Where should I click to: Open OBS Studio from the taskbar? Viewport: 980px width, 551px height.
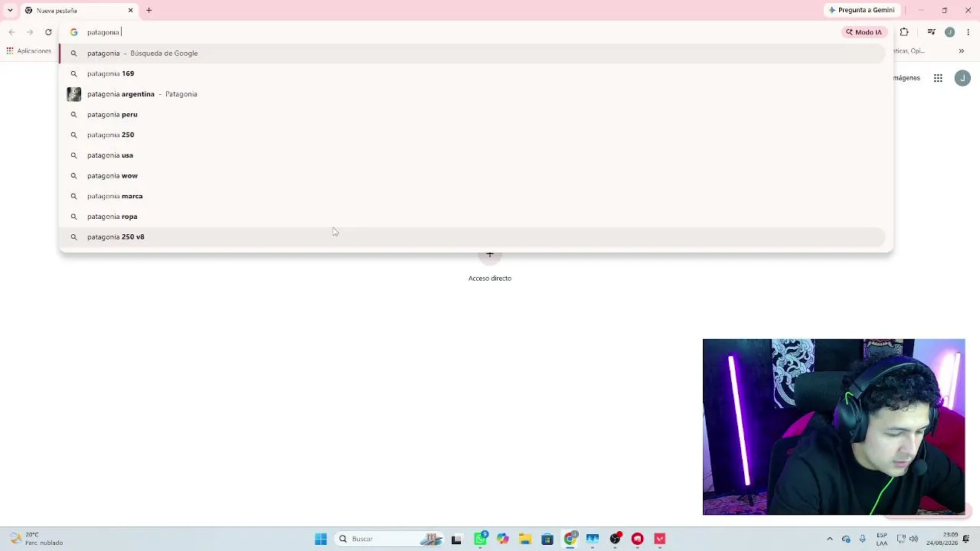coord(615,539)
